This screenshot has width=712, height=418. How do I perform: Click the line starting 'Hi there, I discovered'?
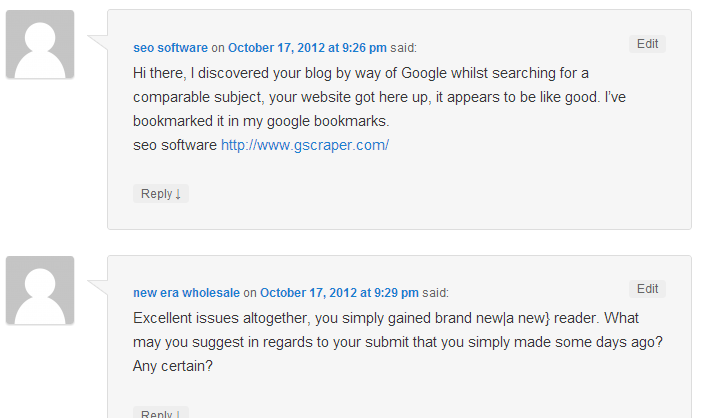[360, 73]
